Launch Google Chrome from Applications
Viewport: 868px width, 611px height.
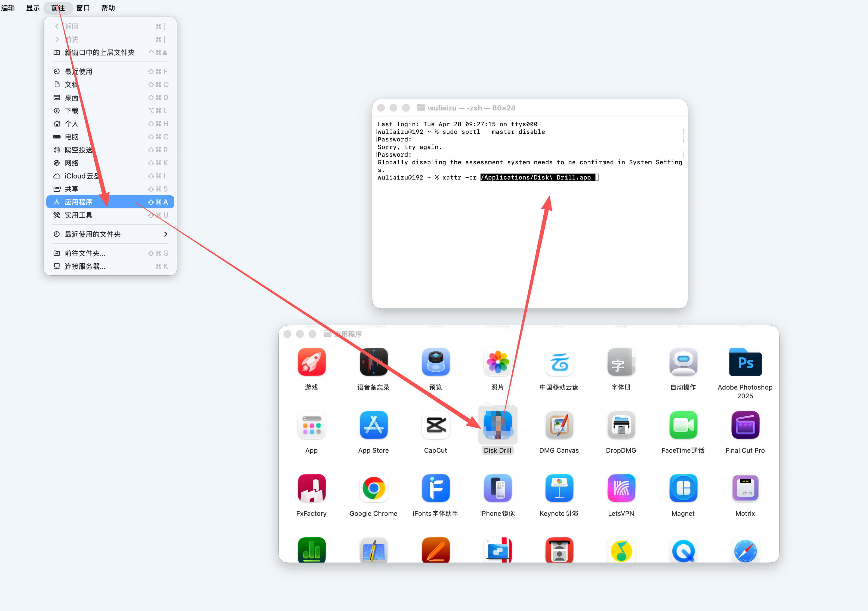tap(374, 488)
